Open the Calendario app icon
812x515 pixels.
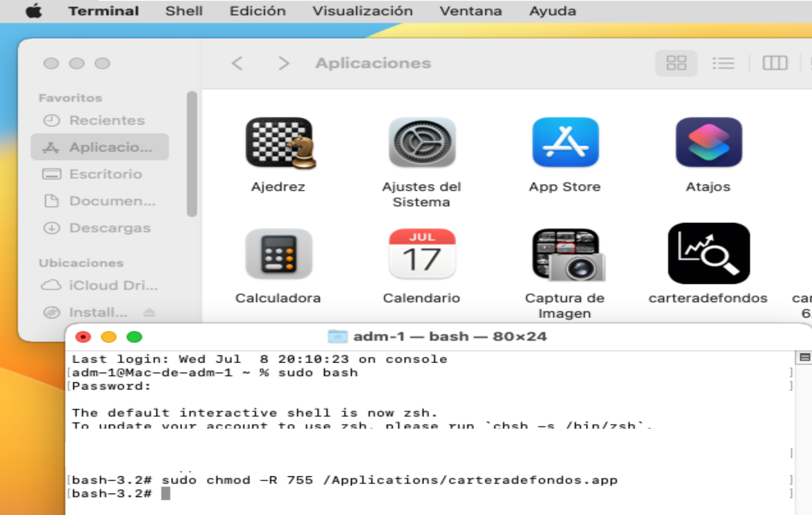click(422, 254)
